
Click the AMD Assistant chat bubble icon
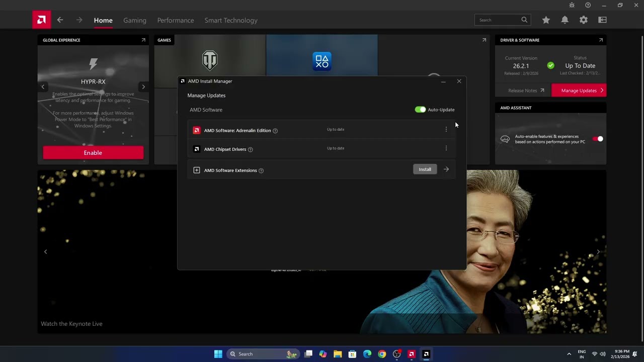click(505, 139)
